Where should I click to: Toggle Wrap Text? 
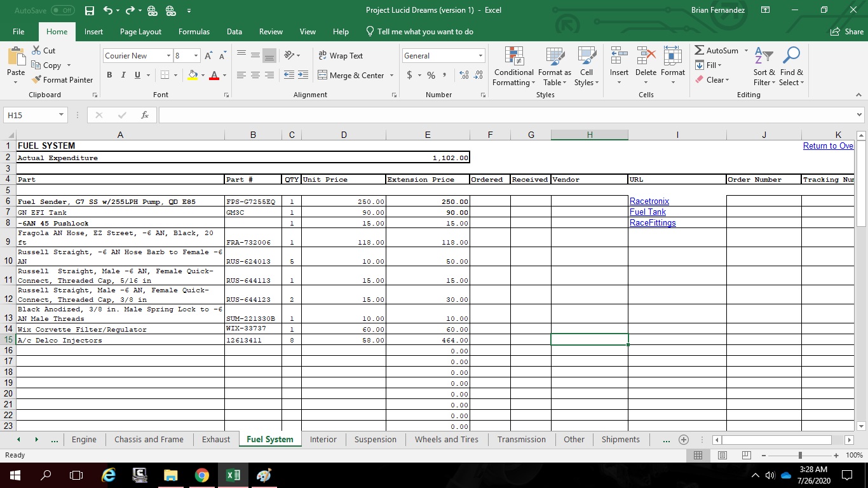tap(341, 56)
